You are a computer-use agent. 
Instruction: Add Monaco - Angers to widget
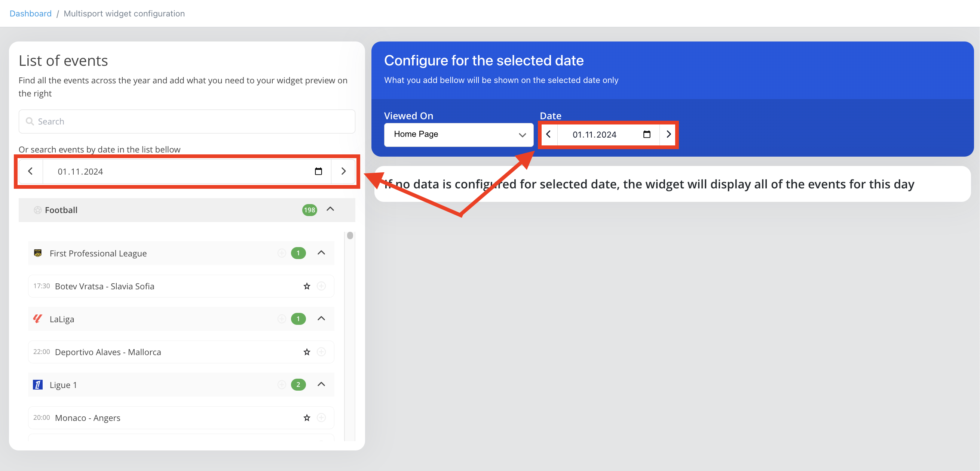pos(321,418)
